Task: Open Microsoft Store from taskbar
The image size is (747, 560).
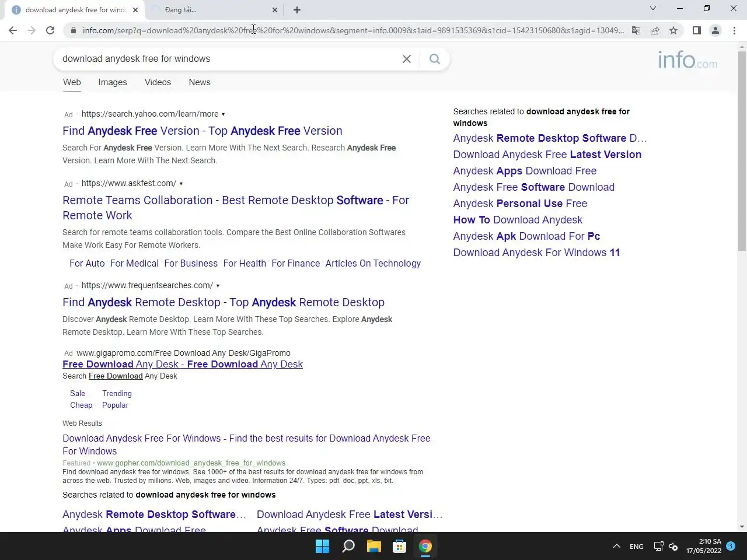Action: (400, 546)
